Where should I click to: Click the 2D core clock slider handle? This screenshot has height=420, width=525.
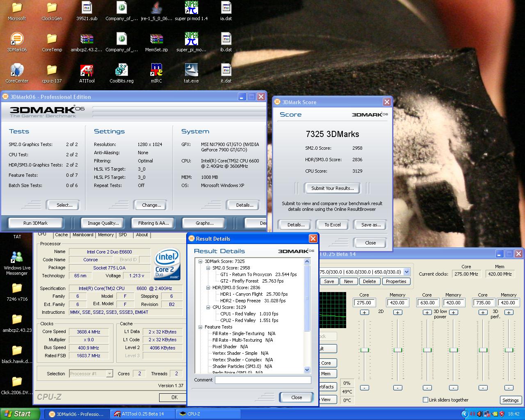point(365,350)
